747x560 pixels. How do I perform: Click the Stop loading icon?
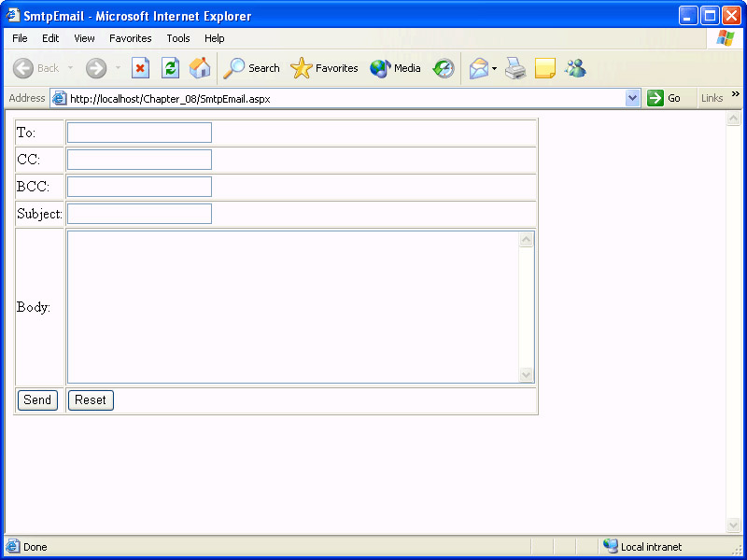coord(140,68)
